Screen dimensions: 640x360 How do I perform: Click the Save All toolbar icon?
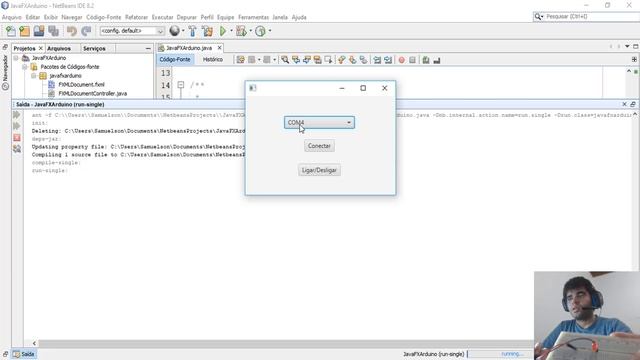[53, 31]
